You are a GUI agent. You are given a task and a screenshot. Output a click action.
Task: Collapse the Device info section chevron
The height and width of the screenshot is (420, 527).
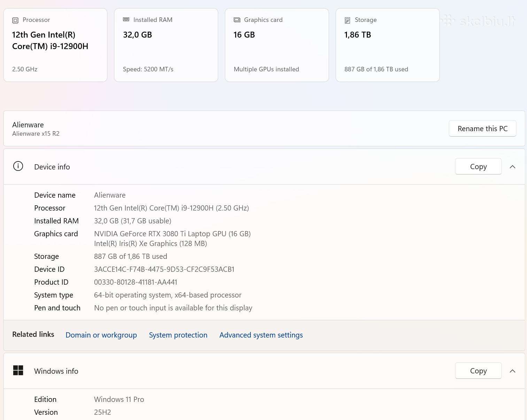coord(512,167)
